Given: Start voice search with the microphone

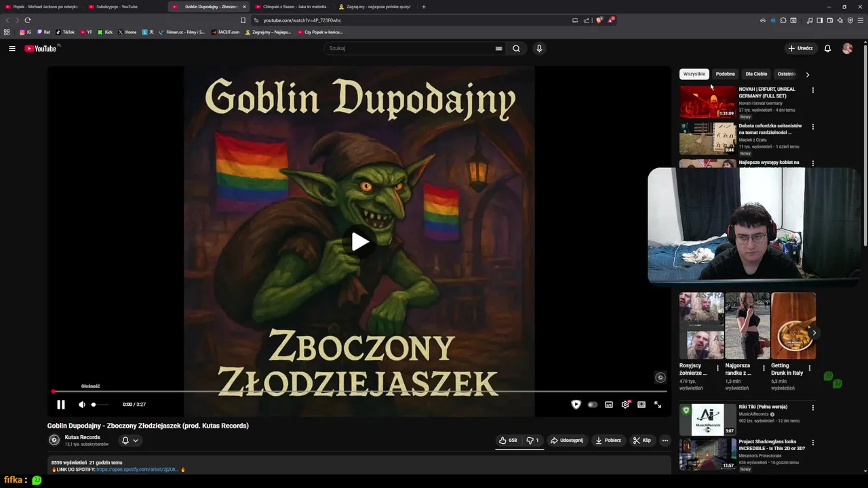Looking at the screenshot, I should pyautogui.click(x=539, y=48).
